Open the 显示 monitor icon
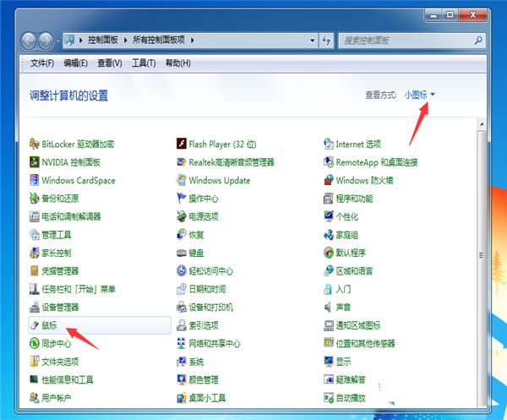 (x=329, y=361)
